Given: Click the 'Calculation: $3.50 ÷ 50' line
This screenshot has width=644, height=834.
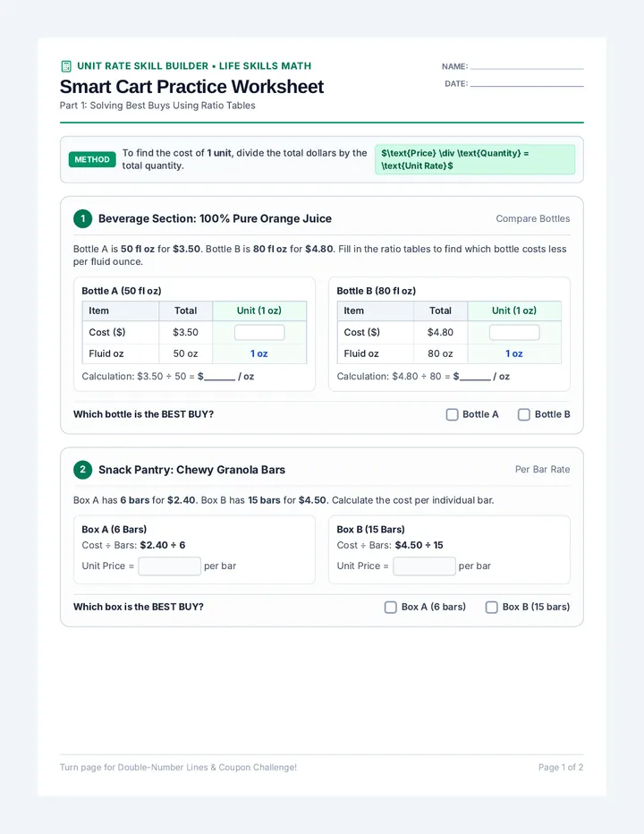Looking at the screenshot, I should 168,377.
